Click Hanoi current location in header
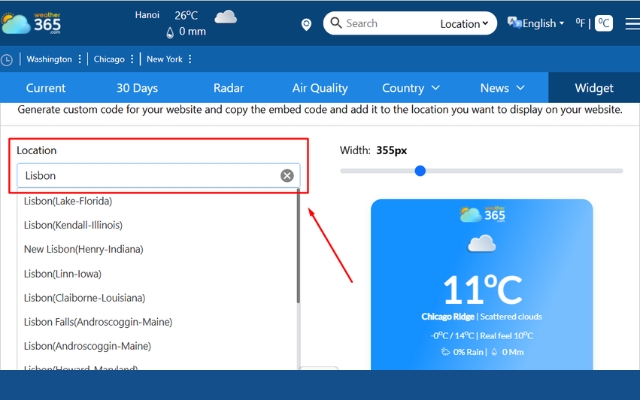The image size is (640, 400). pyautogui.click(x=147, y=15)
